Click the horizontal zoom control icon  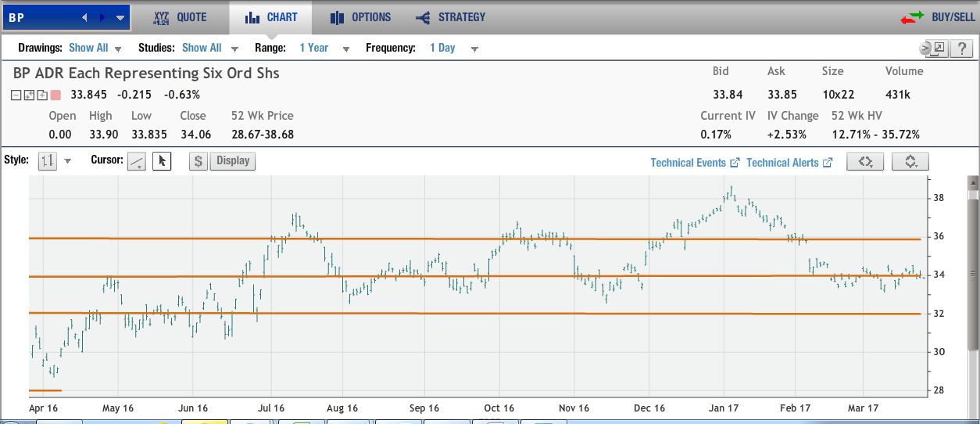coord(865,161)
